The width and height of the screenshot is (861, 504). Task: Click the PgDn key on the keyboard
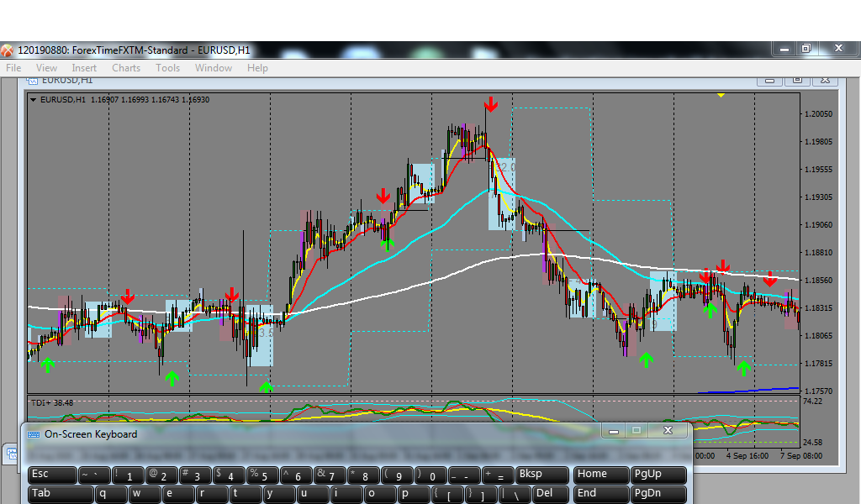click(x=659, y=494)
